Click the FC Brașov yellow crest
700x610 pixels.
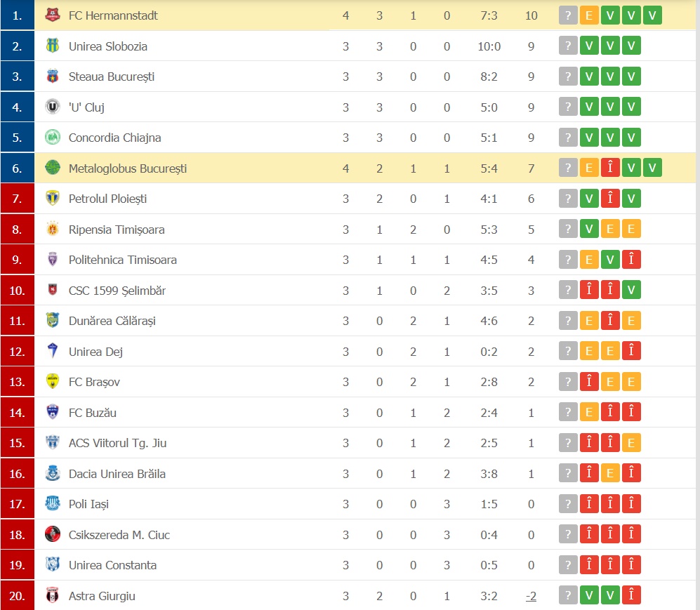[53, 382]
